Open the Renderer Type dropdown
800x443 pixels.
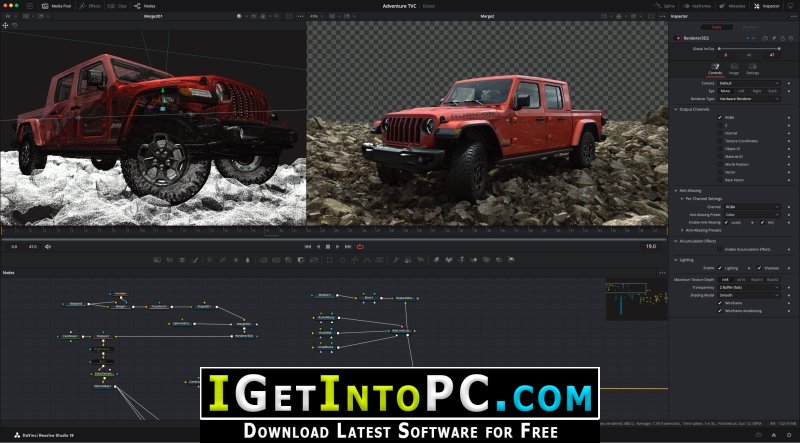click(x=749, y=99)
